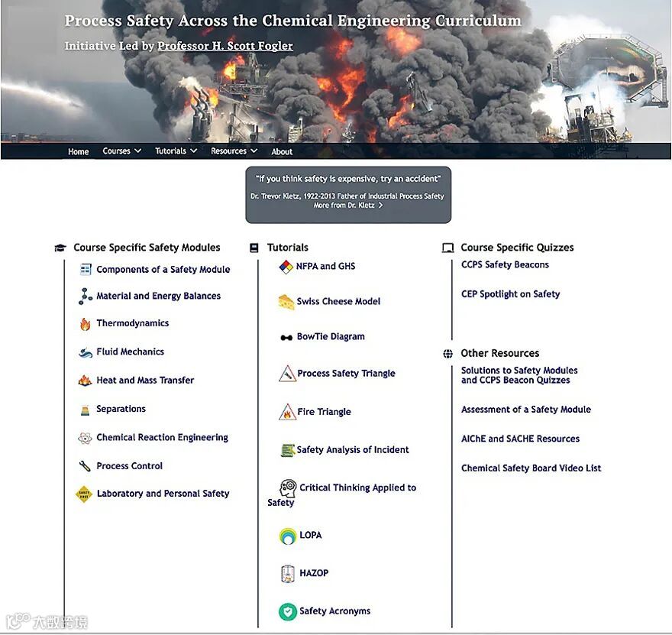Image resolution: width=672 pixels, height=635 pixels.
Task: Click the BowTie Diagram icon
Action: point(286,338)
